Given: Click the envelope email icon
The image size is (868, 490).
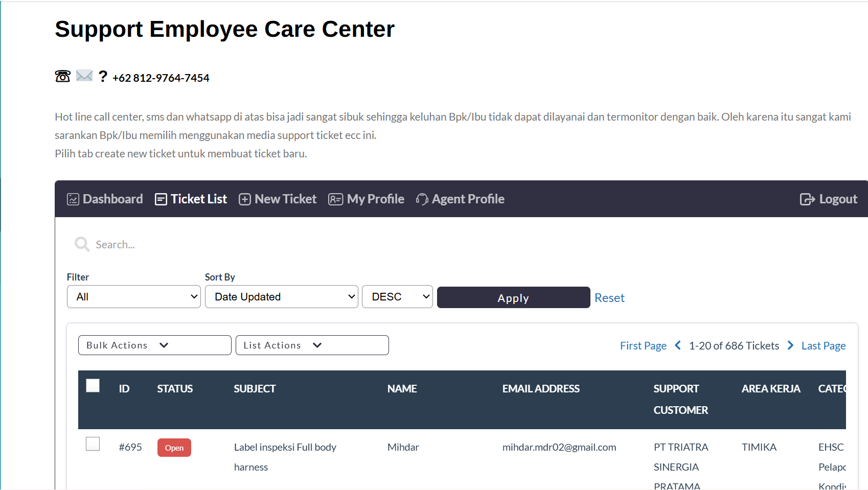Looking at the screenshot, I should pyautogui.click(x=83, y=76).
